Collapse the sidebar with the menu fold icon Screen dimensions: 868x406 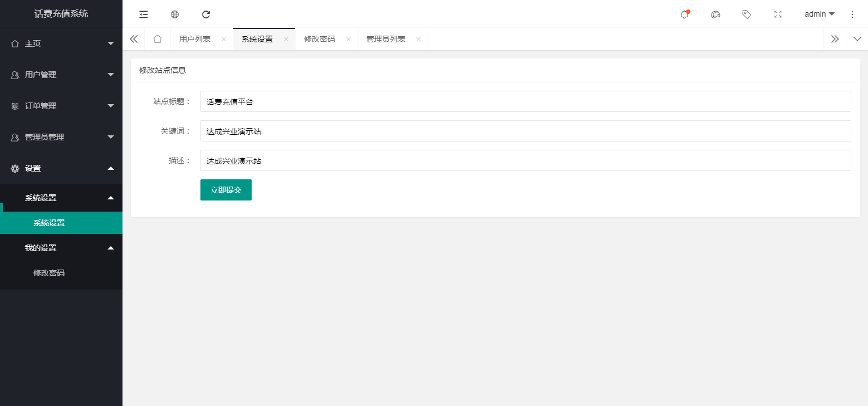(144, 14)
